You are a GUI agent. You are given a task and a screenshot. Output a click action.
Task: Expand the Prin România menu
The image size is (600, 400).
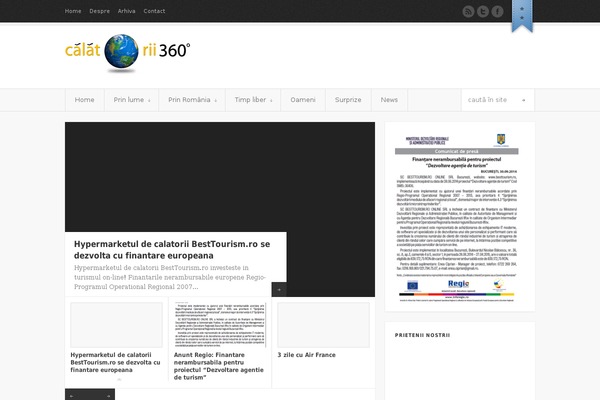(192, 100)
